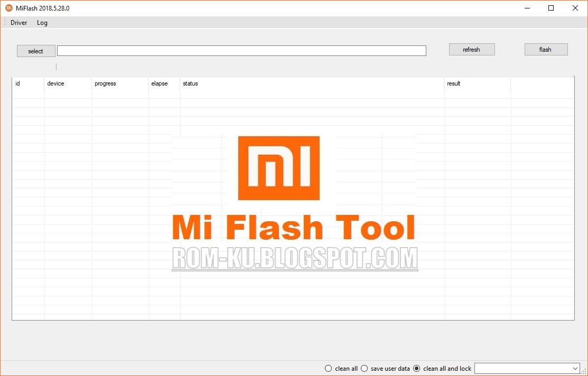
Task: Click the result column header
Action: (478, 83)
